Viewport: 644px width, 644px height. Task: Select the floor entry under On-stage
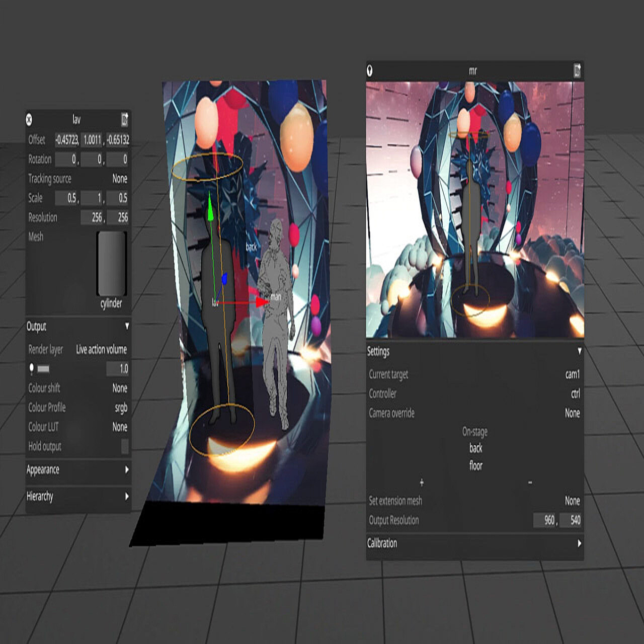click(475, 465)
